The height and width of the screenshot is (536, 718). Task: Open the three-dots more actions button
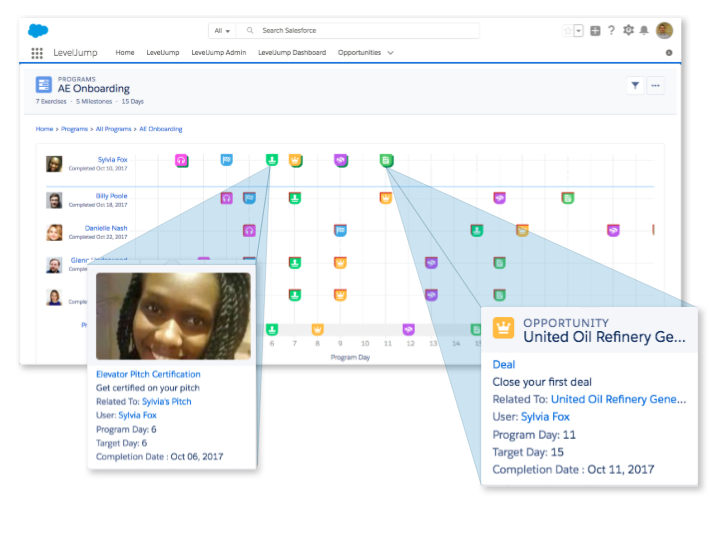655,86
